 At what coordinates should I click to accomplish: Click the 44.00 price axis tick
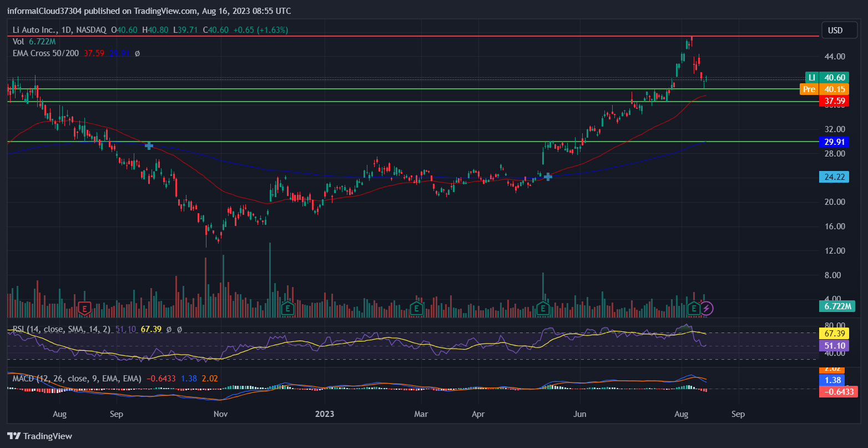click(834, 57)
